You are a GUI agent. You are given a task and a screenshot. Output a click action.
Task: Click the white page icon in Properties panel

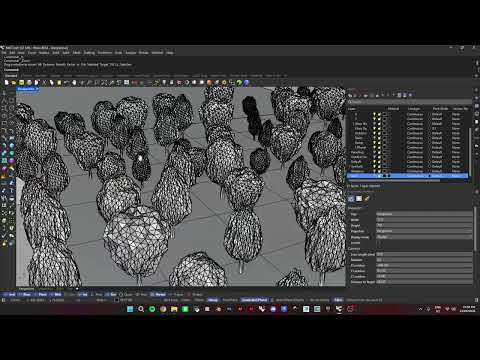pyautogui.click(x=359, y=198)
